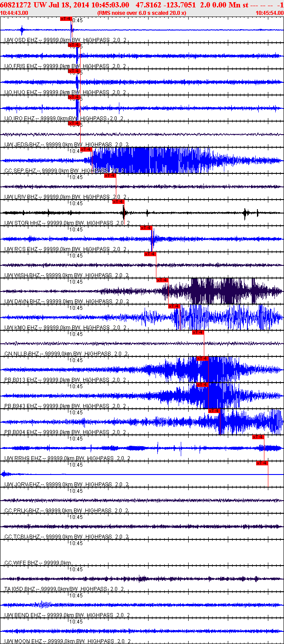Screen dimensions: 284x644
Task: Click the end time label 10:45:54.00
Action: point(270,13)
